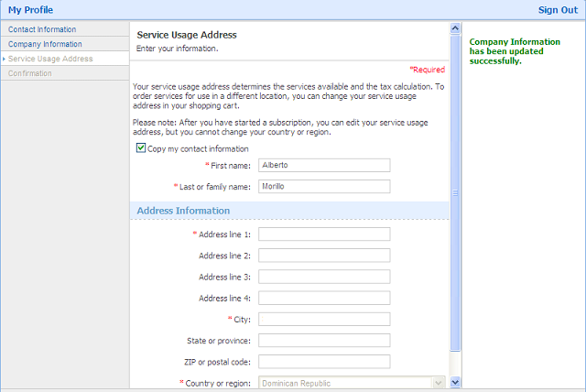The image size is (586, 392).
Task: Click the vertical scrollbar thumb
Action: tap(455, 193)
